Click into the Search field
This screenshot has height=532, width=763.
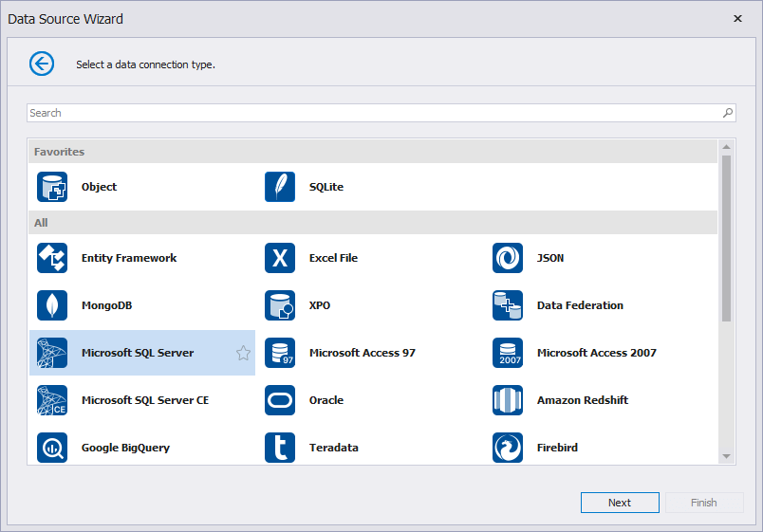click(381, 113)
